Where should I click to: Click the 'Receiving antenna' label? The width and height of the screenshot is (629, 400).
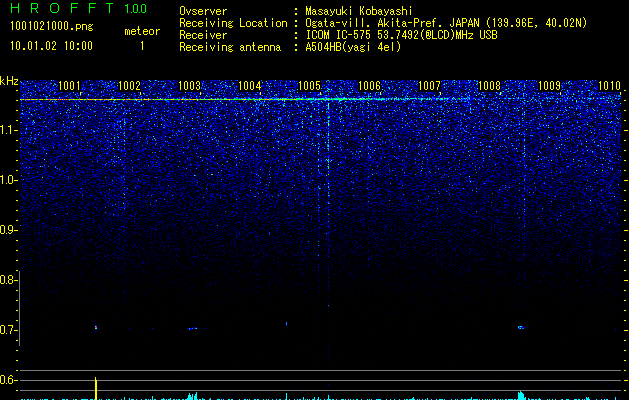pyautogui.click(x=230, y=47)
